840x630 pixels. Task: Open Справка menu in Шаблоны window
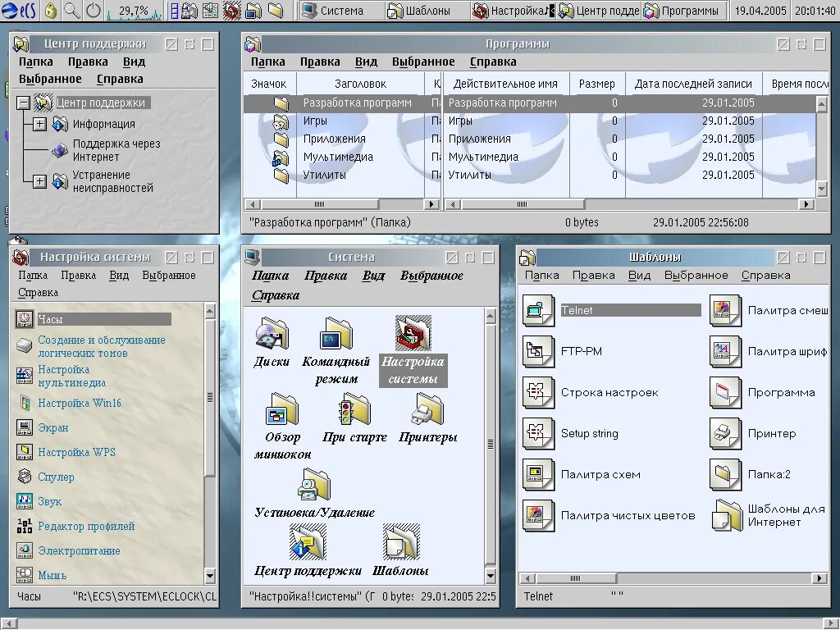point(766,276)
